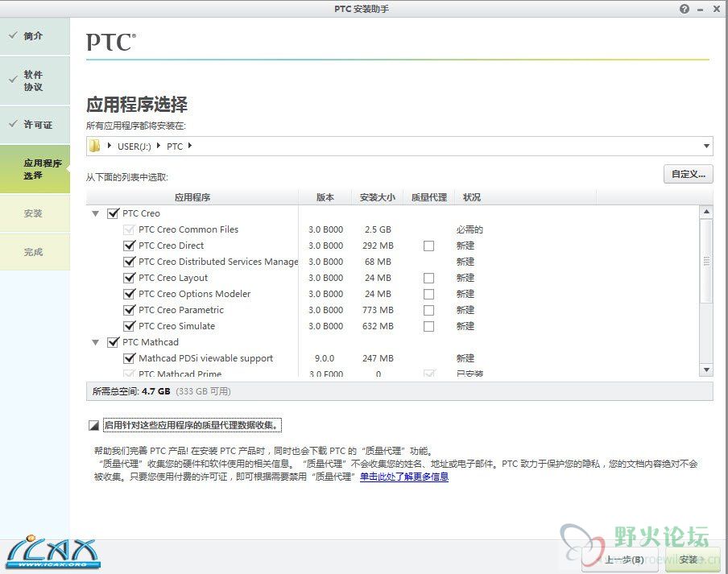Enable quality agent for PTC Creo Parametric
The height and width of the screenshot is (574, 728).
(428, 310)
